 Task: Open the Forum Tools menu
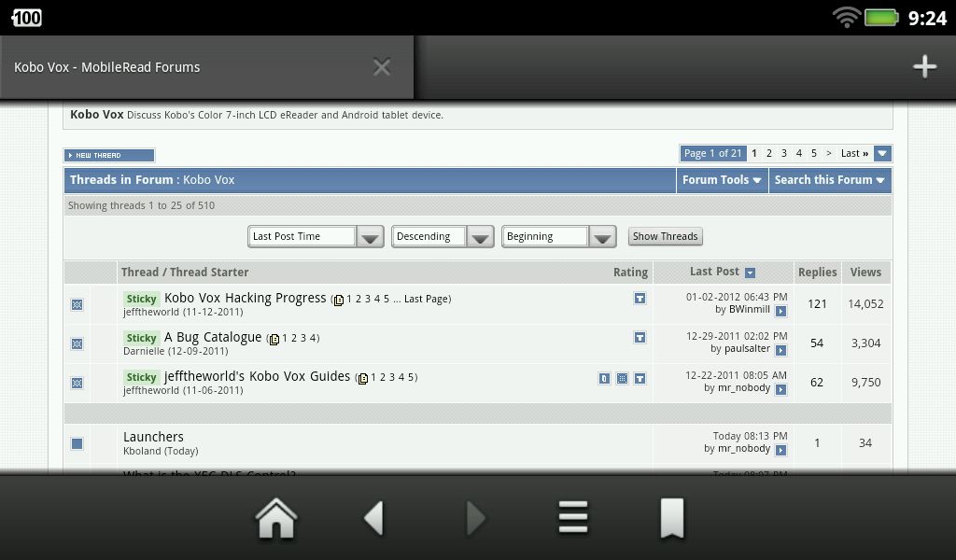(722, 180)
